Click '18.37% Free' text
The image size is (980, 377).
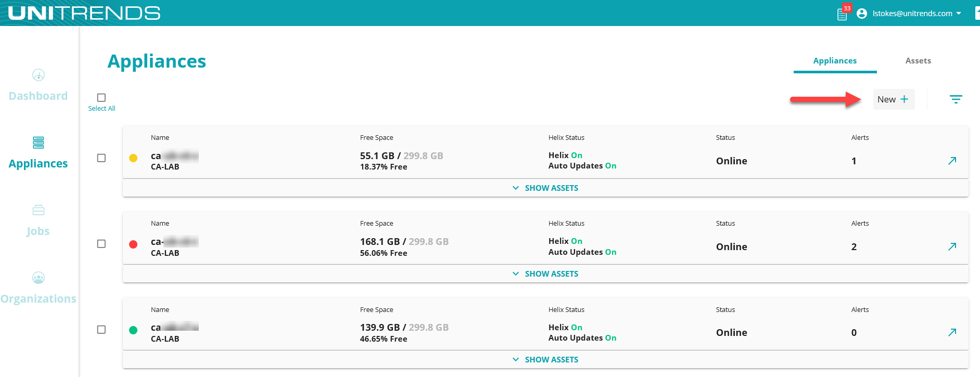(384, 167)
